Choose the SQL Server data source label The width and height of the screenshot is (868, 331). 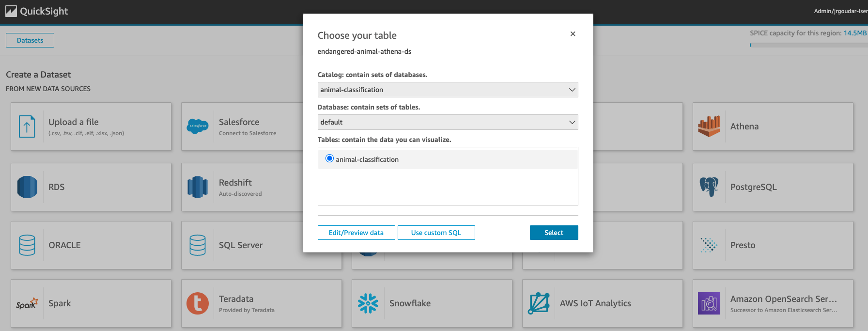click(241, 245)
